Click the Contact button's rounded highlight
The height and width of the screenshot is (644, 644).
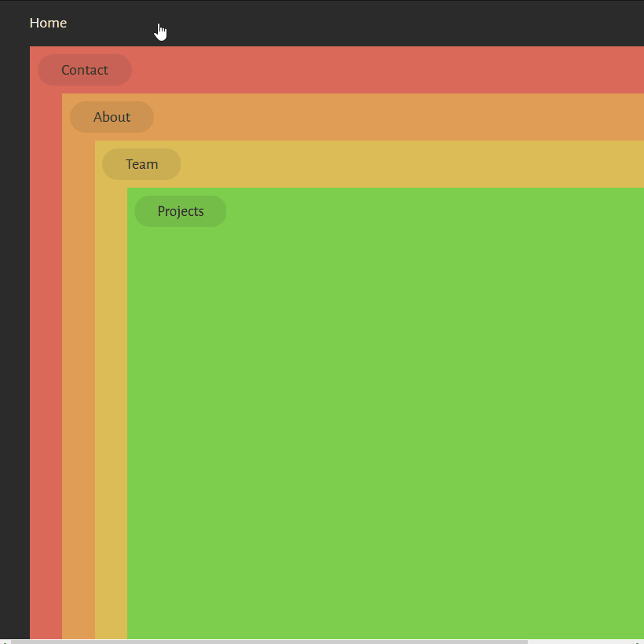click(85, 70)
